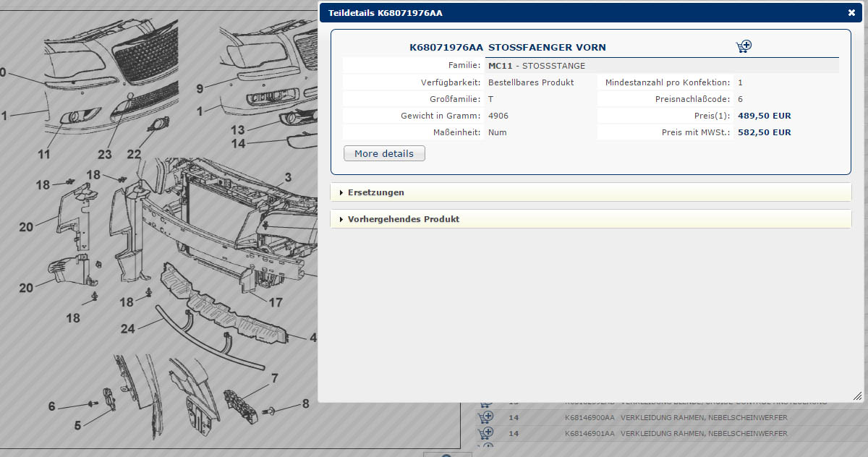Select callout number 23 in diagram
This screenshot has height=457, width=868.
[105, 154]
